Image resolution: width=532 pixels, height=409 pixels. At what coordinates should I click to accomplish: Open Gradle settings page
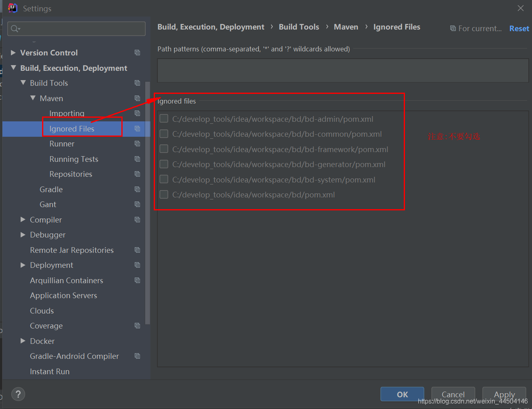pos(51,189)
